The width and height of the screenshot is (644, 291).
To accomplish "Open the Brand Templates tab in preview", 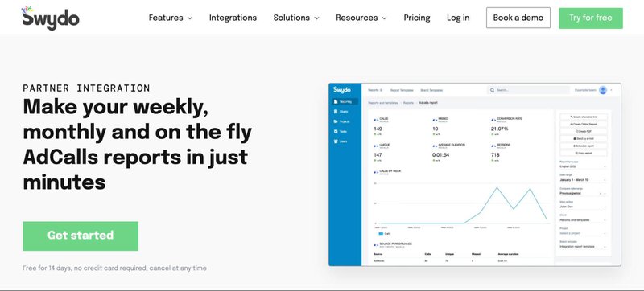I will tap(431, 90).
